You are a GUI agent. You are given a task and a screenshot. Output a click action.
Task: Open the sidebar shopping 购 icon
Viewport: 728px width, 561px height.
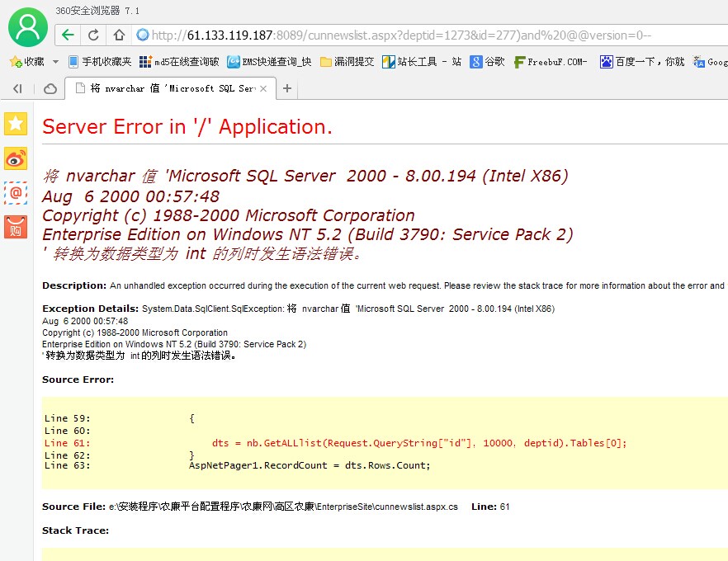point(16,227)
